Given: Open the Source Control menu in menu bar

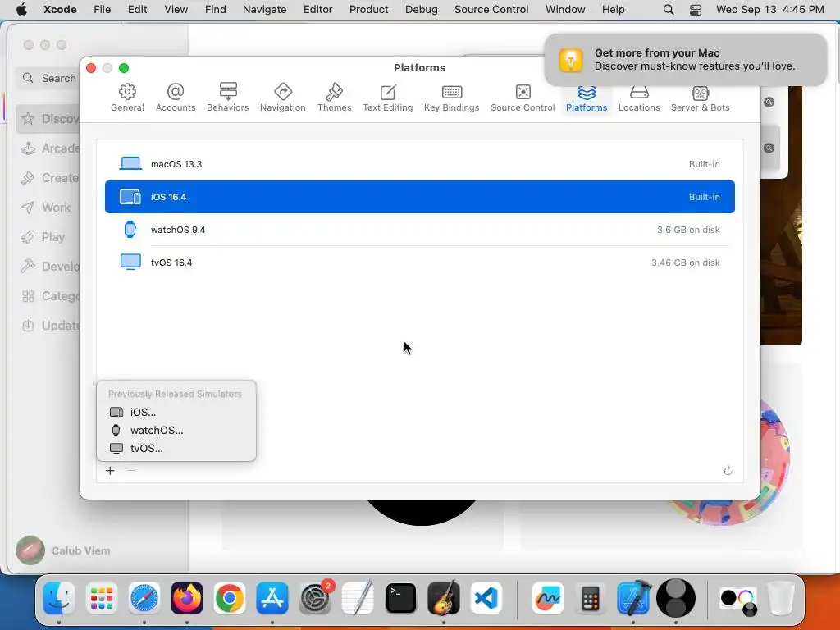Looking at the screenshot, I should (x=491, y=9).
